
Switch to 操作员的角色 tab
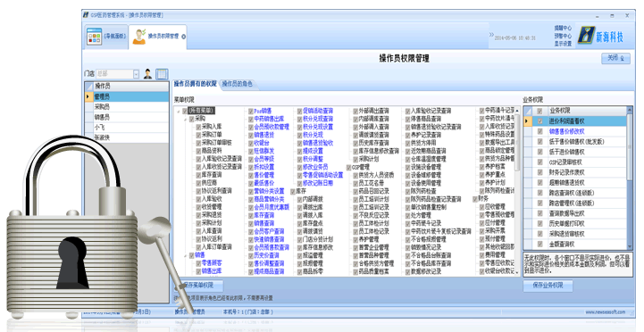click(x=237, y=84)
